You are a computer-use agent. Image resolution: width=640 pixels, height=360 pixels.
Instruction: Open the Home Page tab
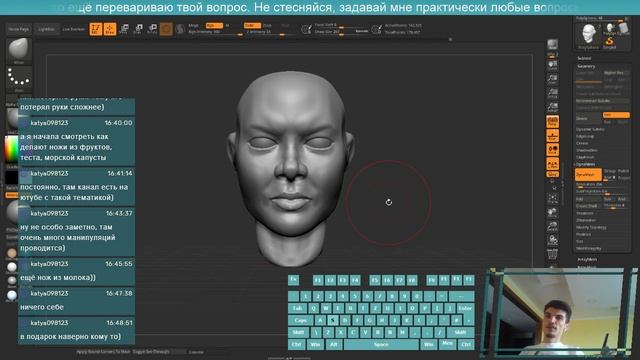coord(19,29)
